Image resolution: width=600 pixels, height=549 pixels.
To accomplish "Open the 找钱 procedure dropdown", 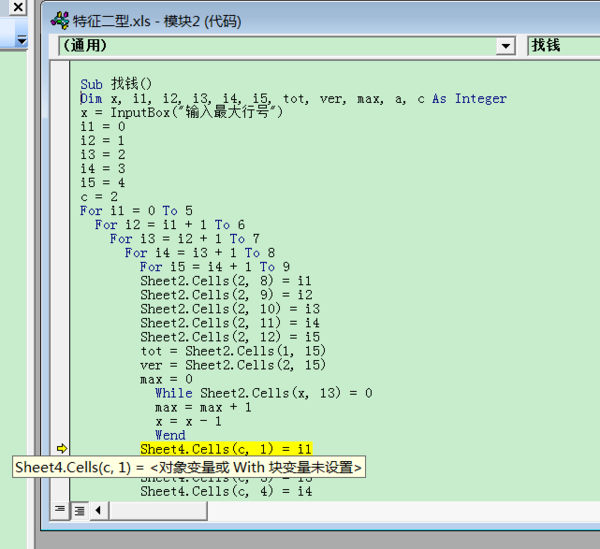I will click(562, 46).
